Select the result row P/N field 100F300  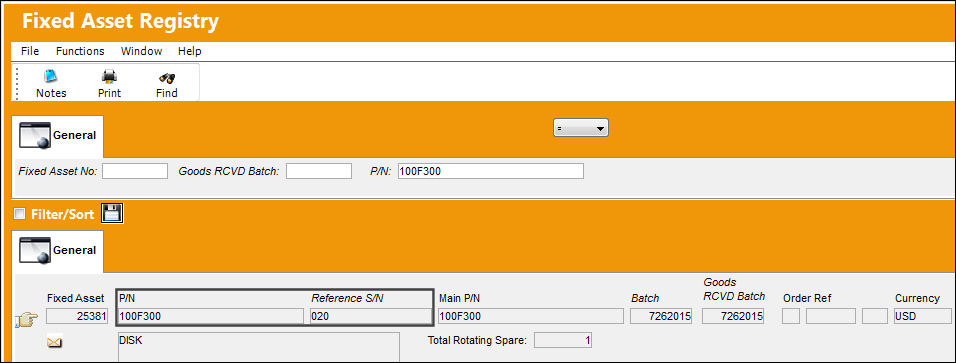coord(211,316)
